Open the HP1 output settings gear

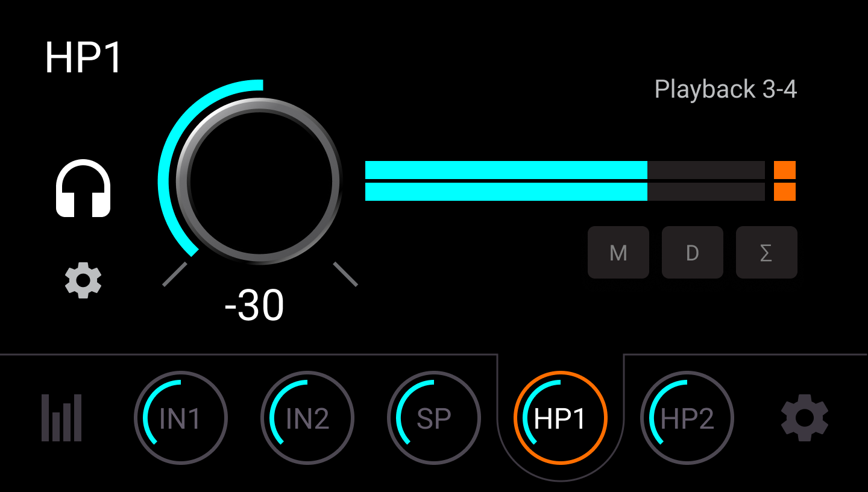coord(83,280)
